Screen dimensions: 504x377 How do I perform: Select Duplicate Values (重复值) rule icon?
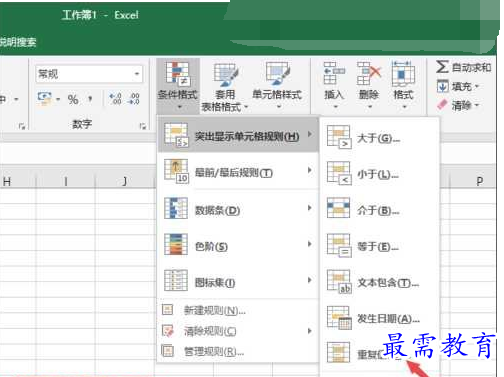pyautogui.click(x=339, y=353)
